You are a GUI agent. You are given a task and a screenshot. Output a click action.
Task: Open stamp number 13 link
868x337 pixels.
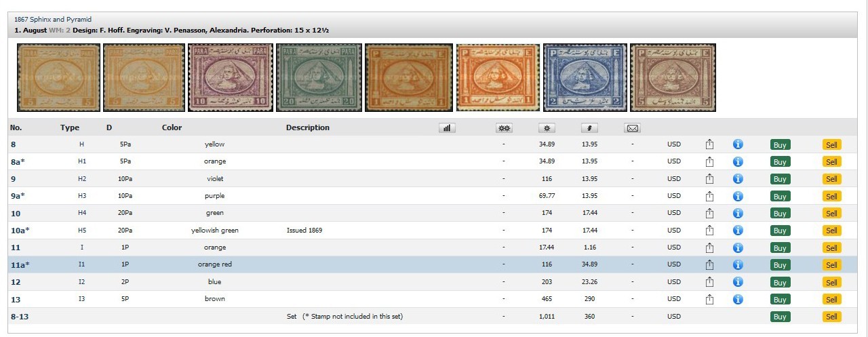pos(16,299)
